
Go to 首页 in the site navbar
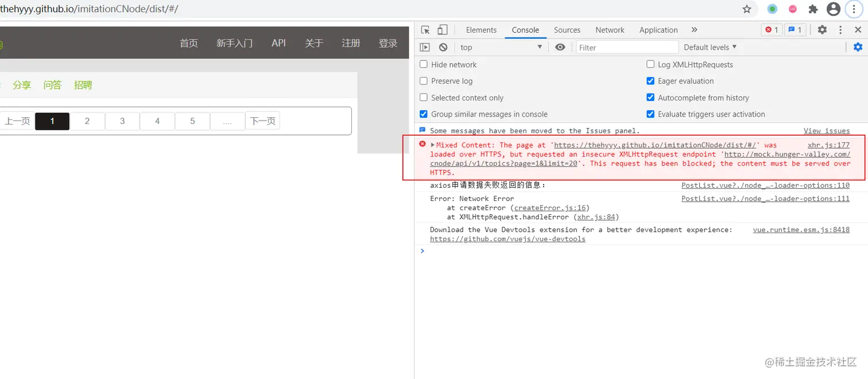pos(189,43)
